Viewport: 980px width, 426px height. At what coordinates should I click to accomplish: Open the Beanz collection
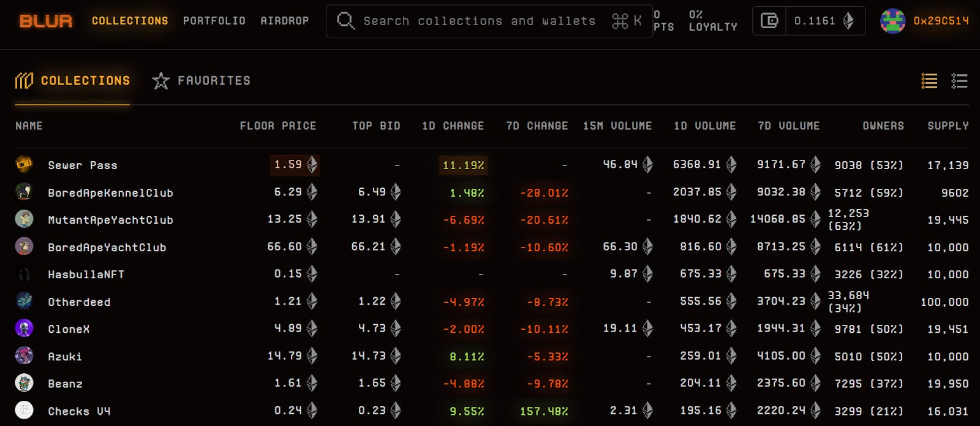point(65,384)
